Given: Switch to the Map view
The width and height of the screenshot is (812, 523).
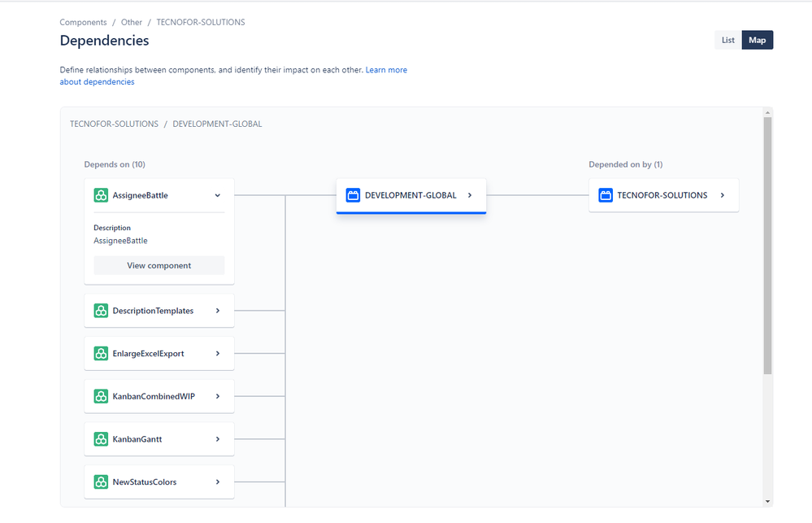Looking at the screenshot, I should 757,39.
